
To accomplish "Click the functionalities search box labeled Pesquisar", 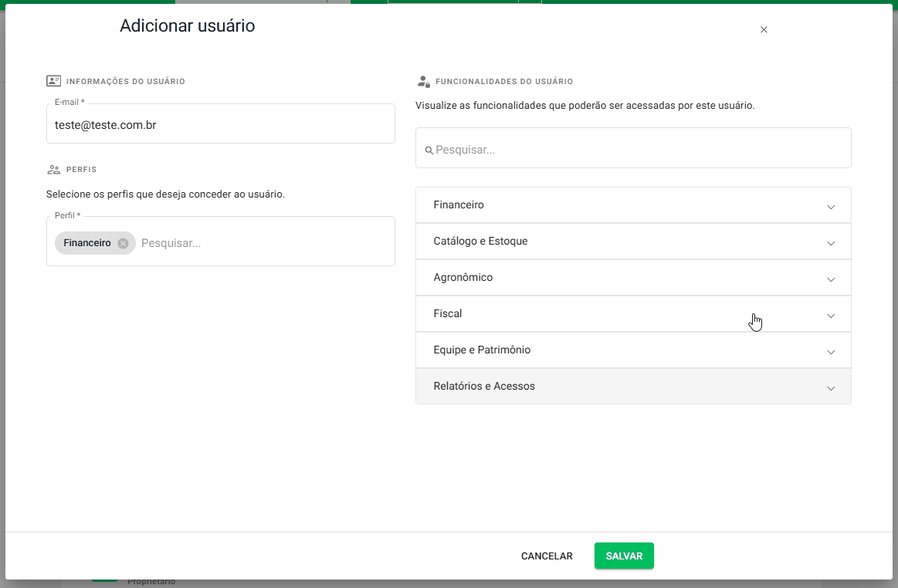I will pos(633,147).
